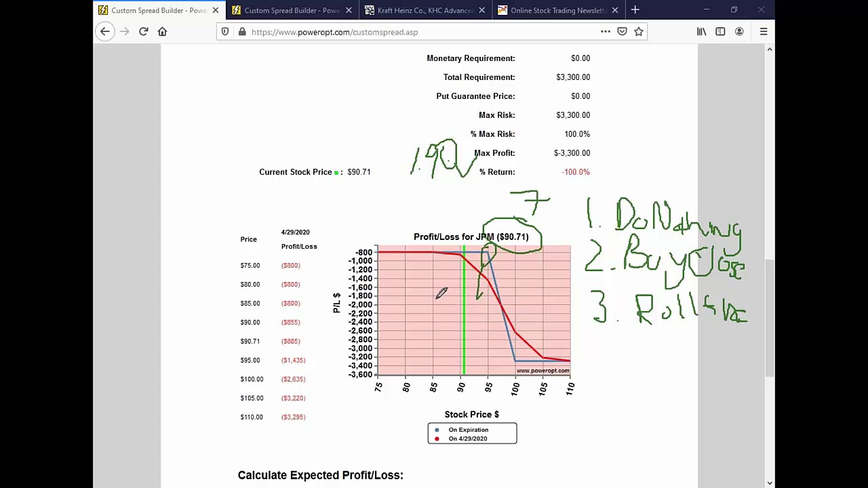Click the Current Stock Price value $90.71

[x=359, y=172]
